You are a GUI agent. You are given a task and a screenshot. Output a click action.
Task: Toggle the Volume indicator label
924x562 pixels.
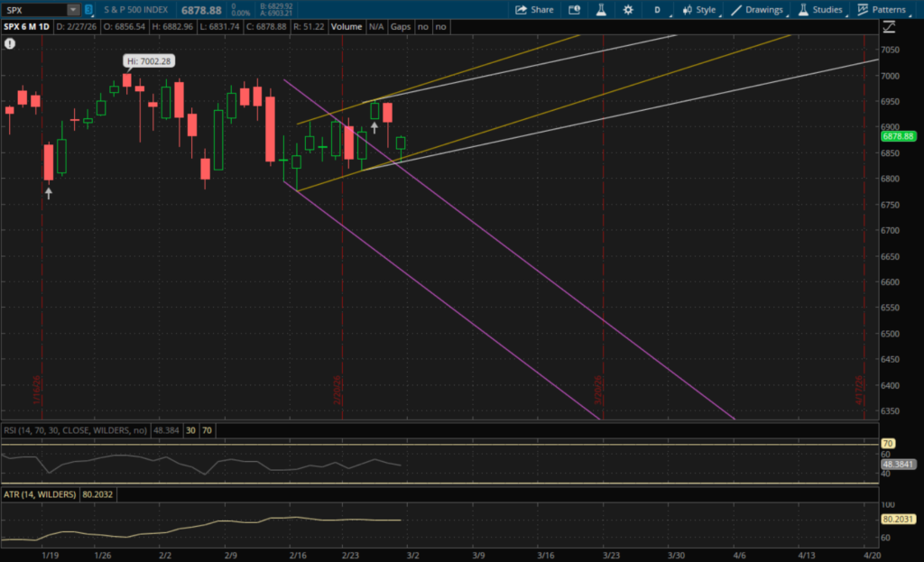pos(346,27)
